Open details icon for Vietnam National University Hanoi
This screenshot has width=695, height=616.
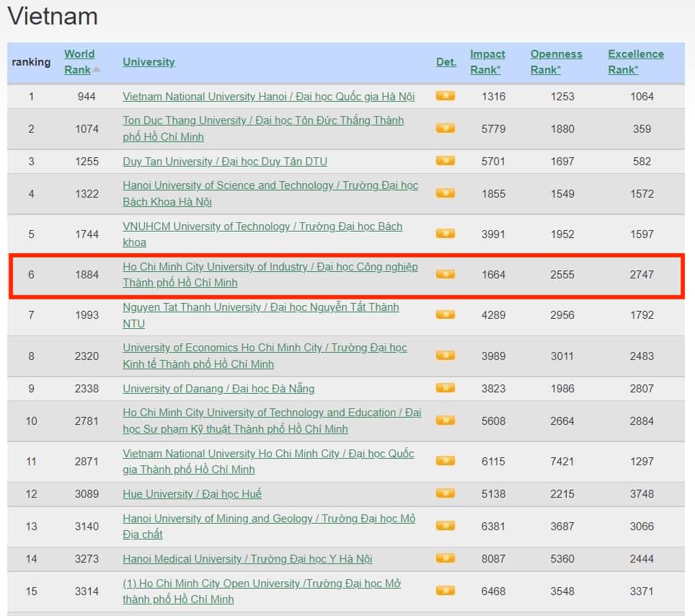445,97
